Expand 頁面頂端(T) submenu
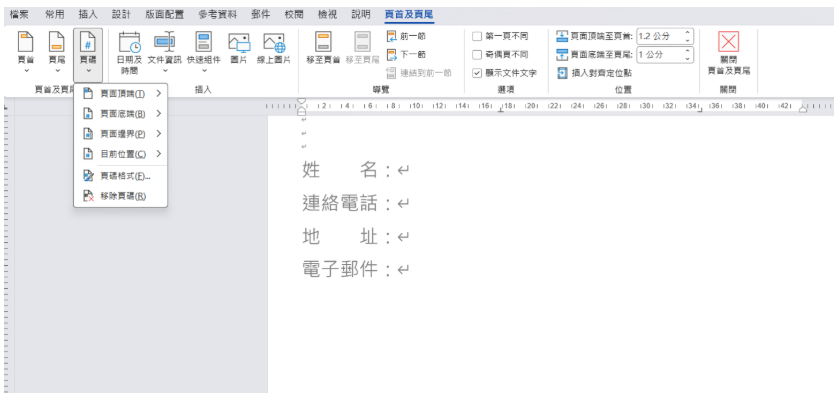This screenshot has width=835, height=393. [121, 94]
